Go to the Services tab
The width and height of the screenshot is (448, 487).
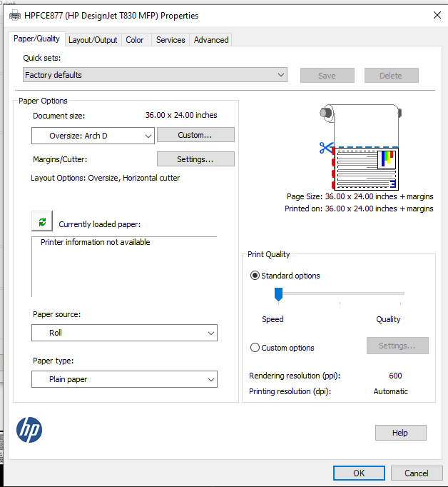click(170, 40)
